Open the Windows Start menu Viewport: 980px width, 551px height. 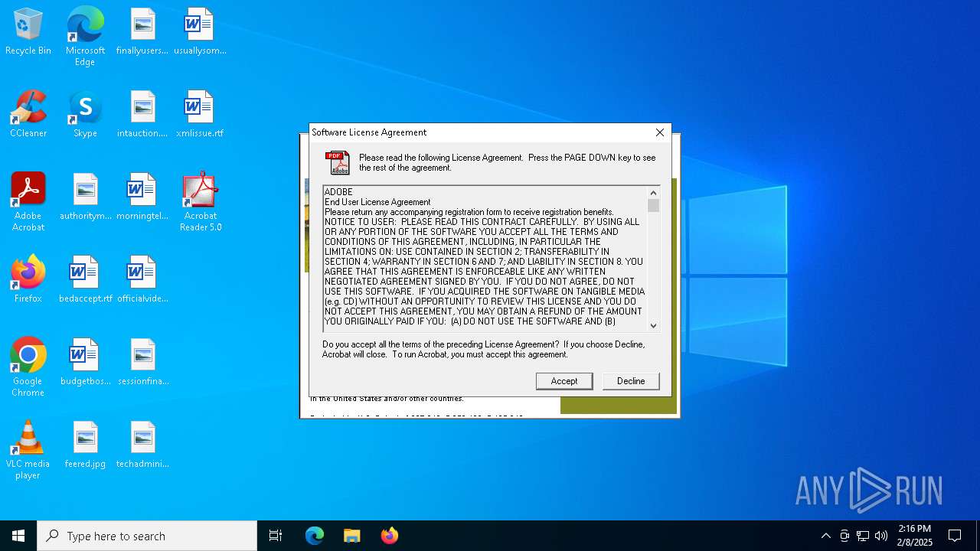pyautogui.click(x=18, y=536)
